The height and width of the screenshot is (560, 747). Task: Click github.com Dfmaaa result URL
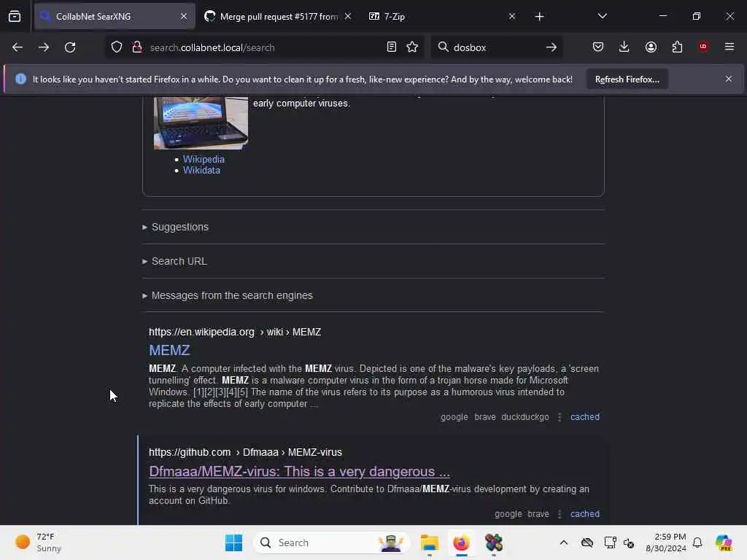click(245, 452)
